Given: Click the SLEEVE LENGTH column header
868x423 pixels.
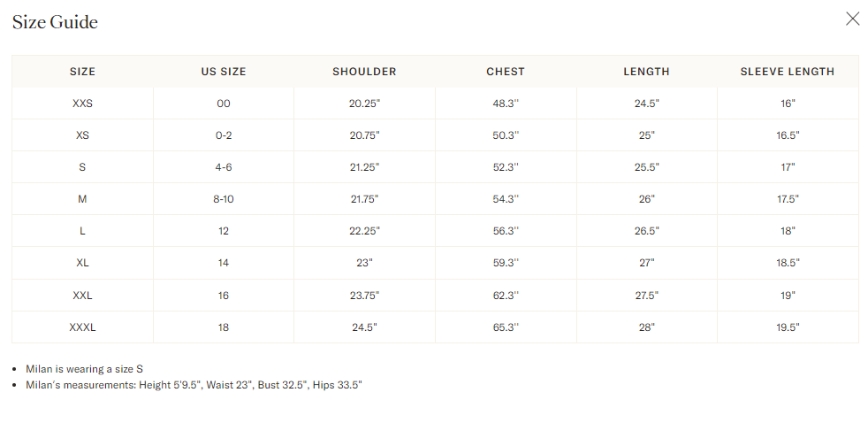Looking at the screenshot, I should [x=788, y=72].
